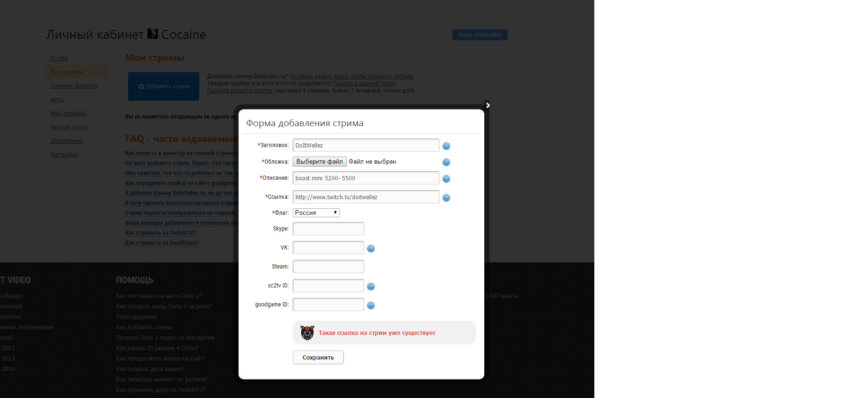Click footer link Техподдержка

[x=136, y=317]
